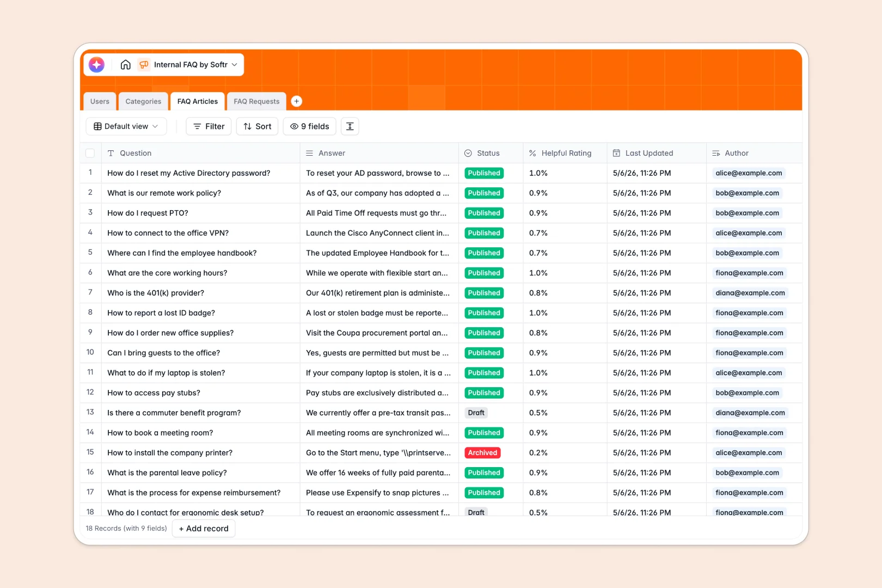Go to home via house icon

click(126, 65)
